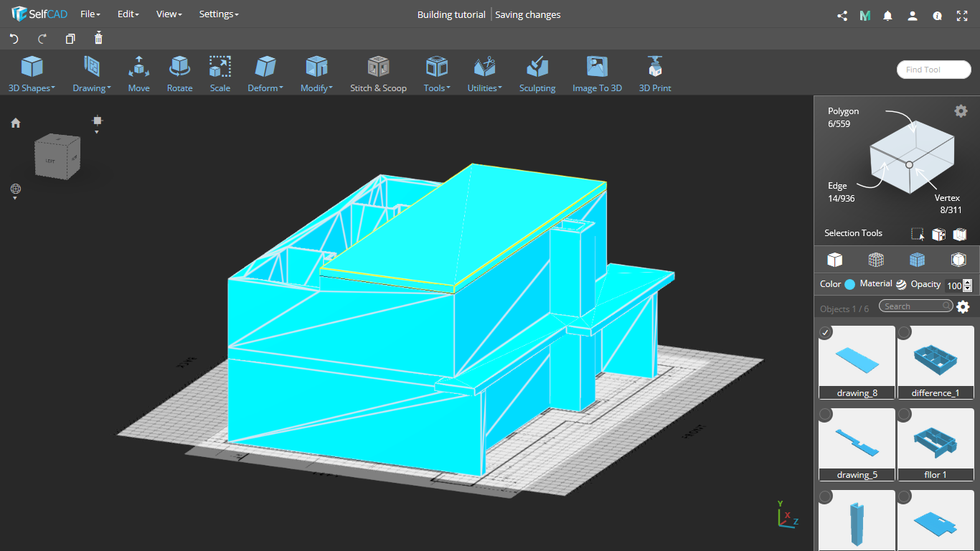Click the marquee selection tool icon
980x551 pixels.
click(918, 234)
